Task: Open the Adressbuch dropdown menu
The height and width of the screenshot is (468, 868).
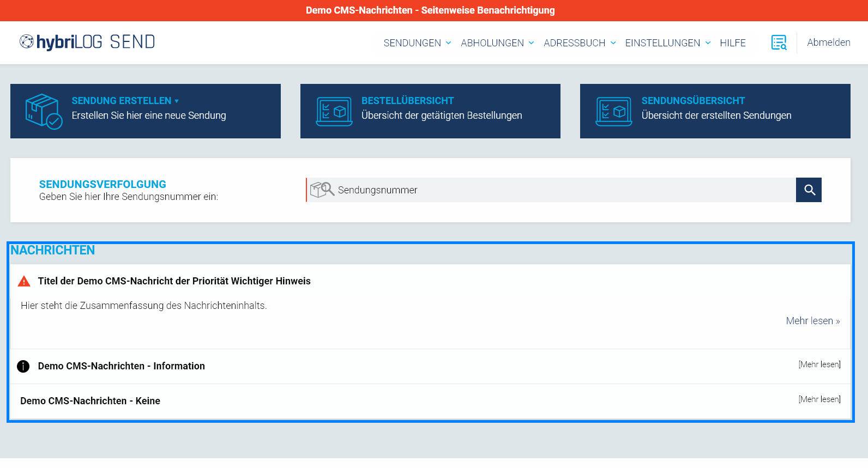Action: tap(579, 43)
